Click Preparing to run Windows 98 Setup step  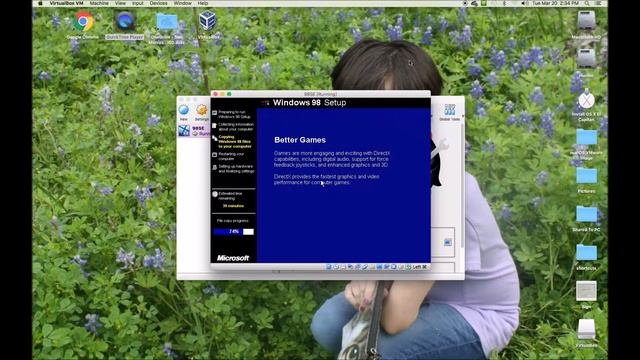[231, 114]
